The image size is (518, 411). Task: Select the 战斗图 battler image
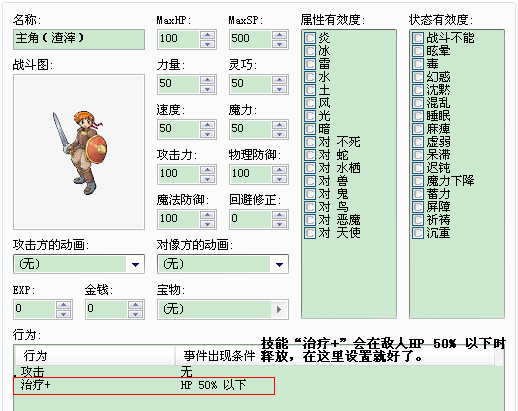[x=79, y=152]
